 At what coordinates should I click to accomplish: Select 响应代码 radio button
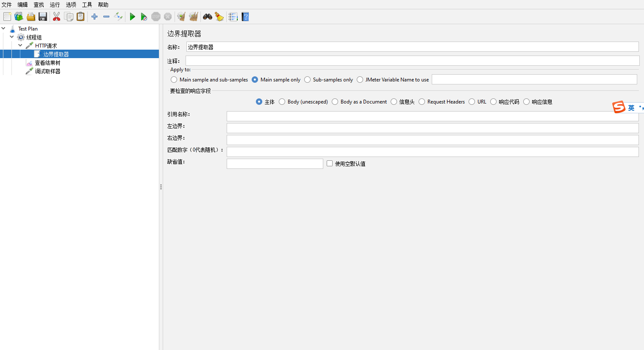[x=493, y=102]
